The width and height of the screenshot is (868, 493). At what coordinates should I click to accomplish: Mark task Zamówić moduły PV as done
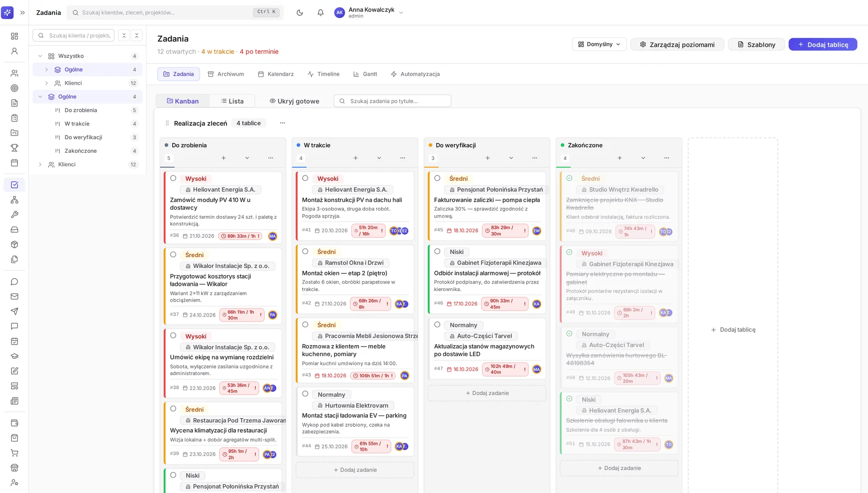point(173,178)
